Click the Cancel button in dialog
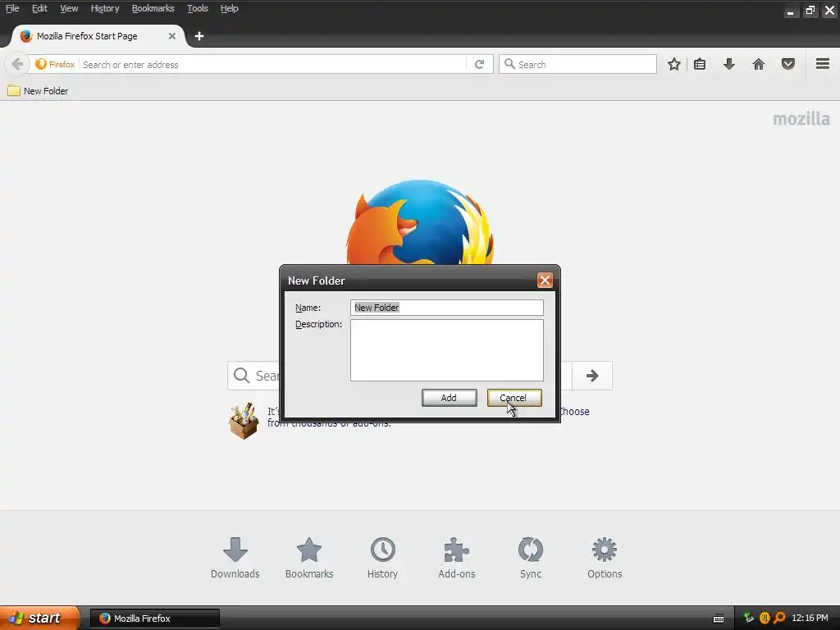840x630 pixels. coord(514,398)
